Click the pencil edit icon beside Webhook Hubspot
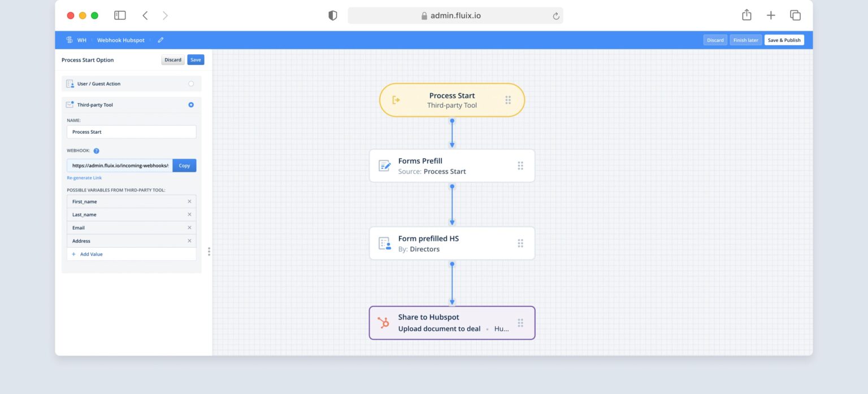This screenshot has height=394, width=868. tap(160, 40)
